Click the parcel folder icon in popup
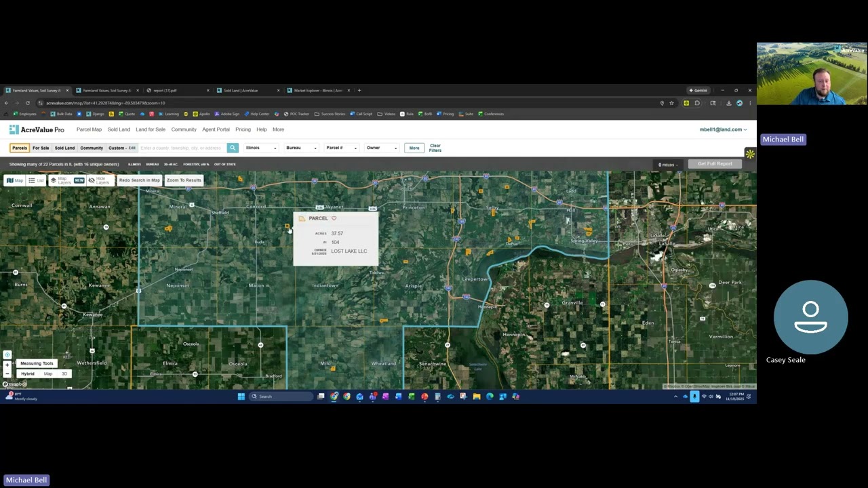This screenshot has width=868, height=488. (x=302, y=218)
